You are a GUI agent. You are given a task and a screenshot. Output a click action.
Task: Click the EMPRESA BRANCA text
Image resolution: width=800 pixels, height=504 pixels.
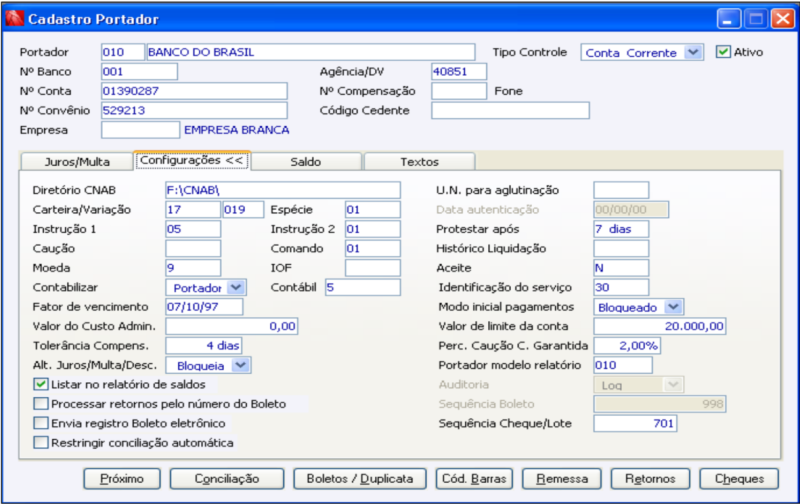pyautogui.click(x=237, y=130)
